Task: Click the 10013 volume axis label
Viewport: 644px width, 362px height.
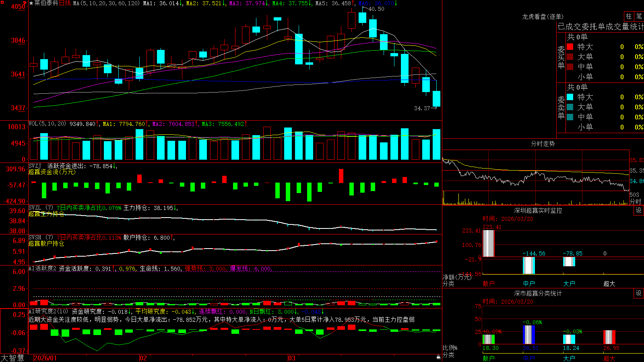Action: point(16,127)
